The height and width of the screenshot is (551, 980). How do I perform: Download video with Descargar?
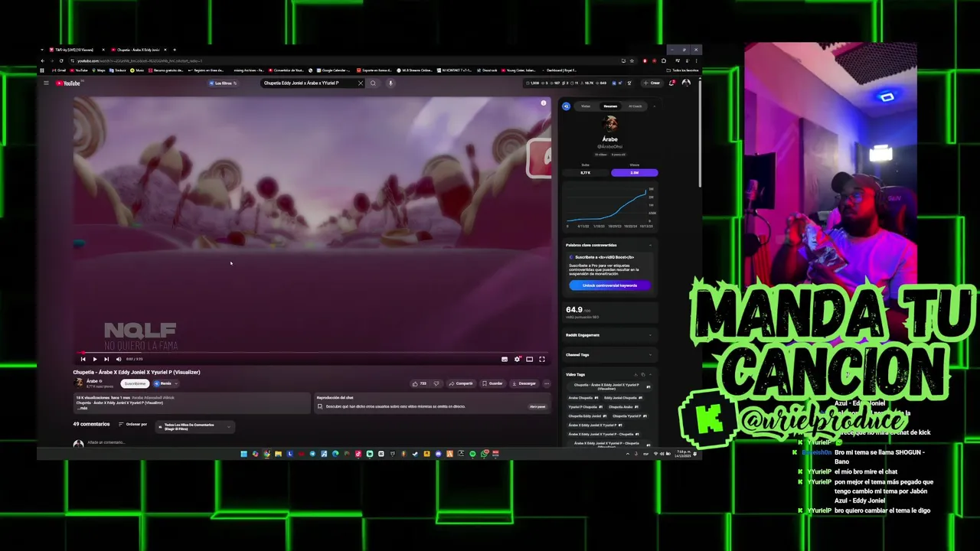[524, 383]
